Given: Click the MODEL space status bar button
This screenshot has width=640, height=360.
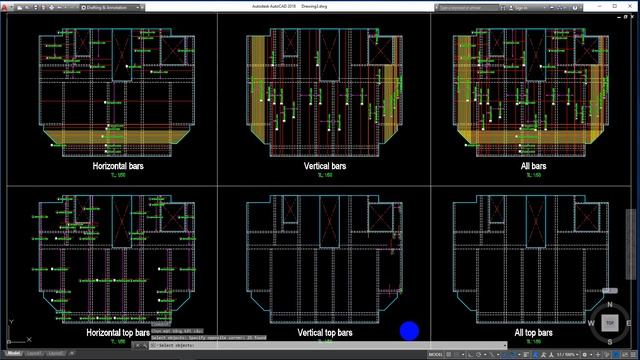Looking at the screenshot, I should click(x=436, y=355).
